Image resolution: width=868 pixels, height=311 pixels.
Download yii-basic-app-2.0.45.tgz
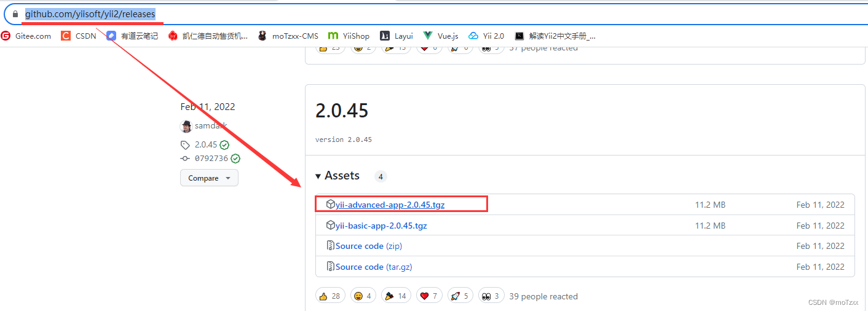[x=381, y=226]
